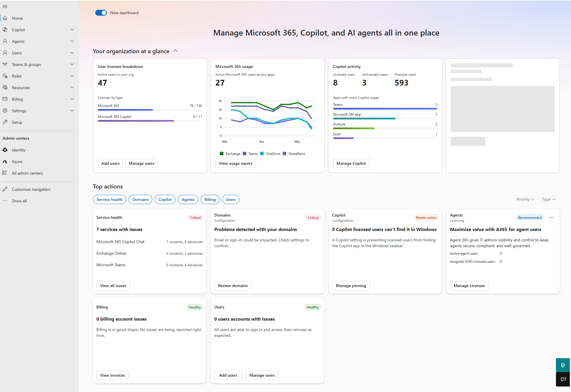Filter top actions by Agents
Screen dimensions: 571x392
[x=188, y=199]
